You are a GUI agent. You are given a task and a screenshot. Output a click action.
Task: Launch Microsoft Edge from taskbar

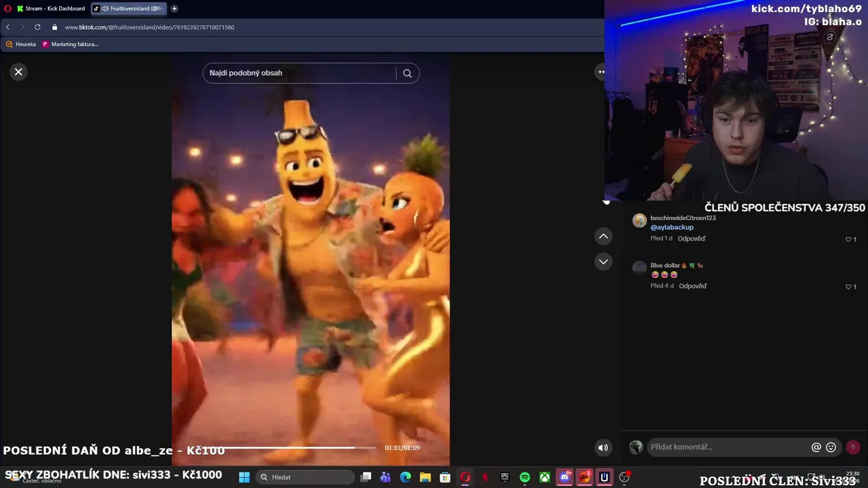click(x=406, y=477)
